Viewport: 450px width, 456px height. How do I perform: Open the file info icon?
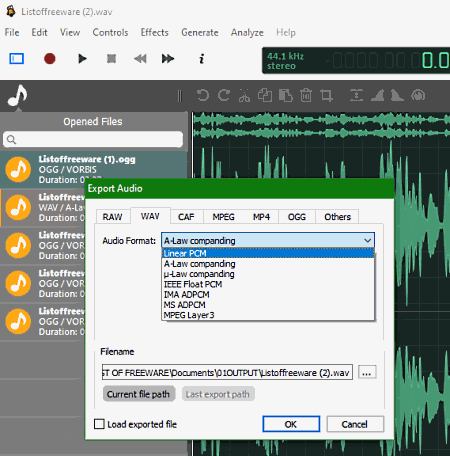click(x=201, y=59)
